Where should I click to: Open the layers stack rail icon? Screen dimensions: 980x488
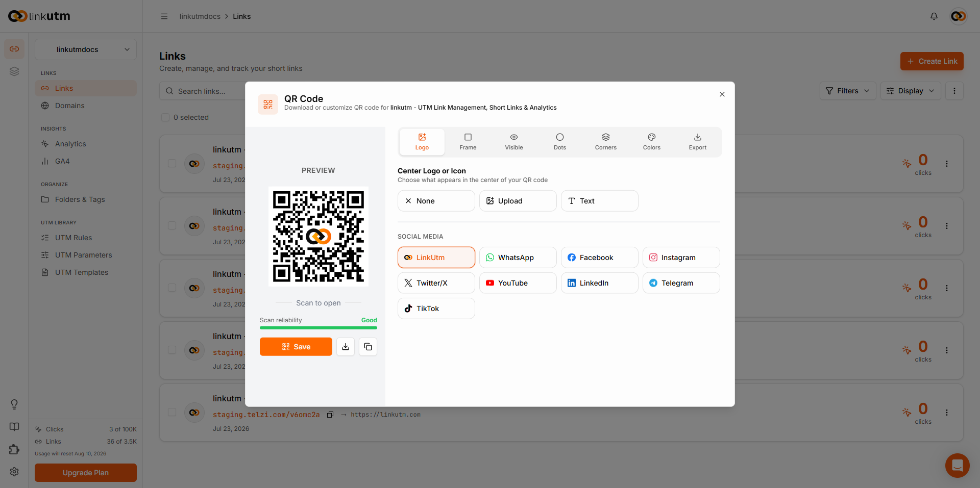click(14, 71)
